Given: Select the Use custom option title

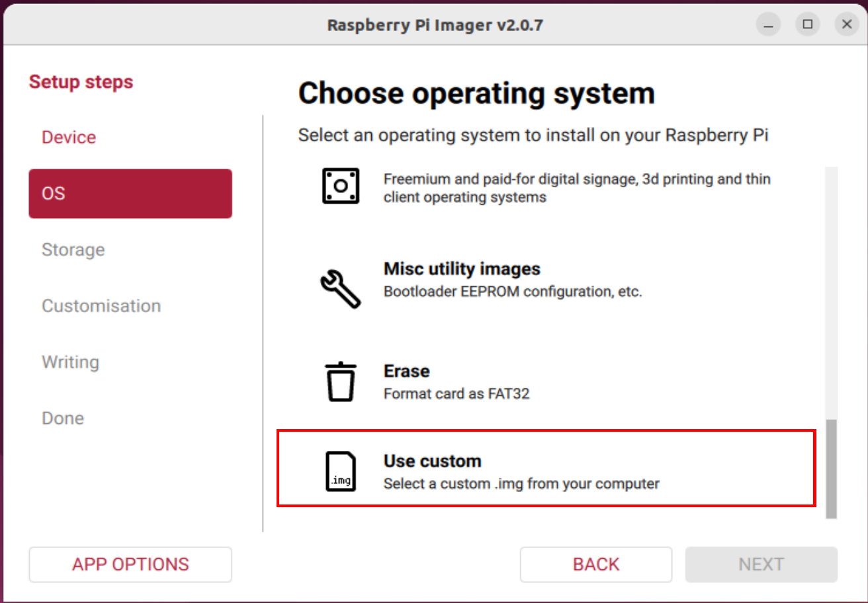Looking at the screenshot, I should (x=432, y=461).
